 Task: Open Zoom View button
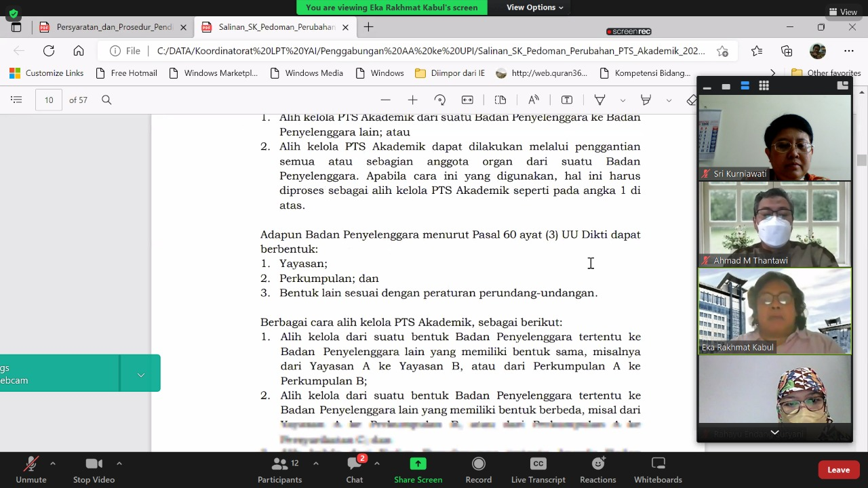(x=844, y=12)
